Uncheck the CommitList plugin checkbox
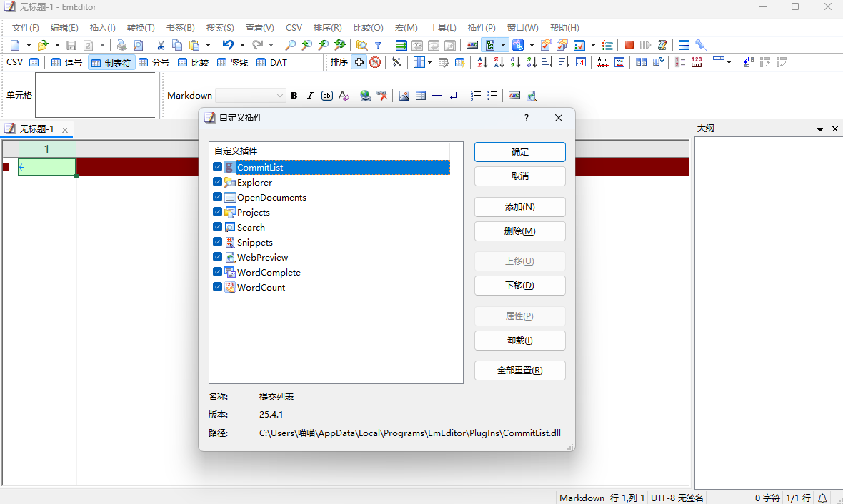This screenshot has width=843, height=504. click(218, 167)
